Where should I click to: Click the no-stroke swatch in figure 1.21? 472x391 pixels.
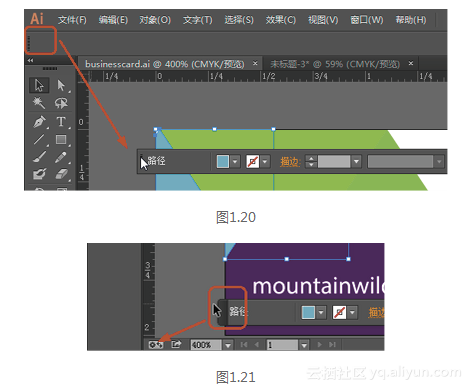click(339, 312)
